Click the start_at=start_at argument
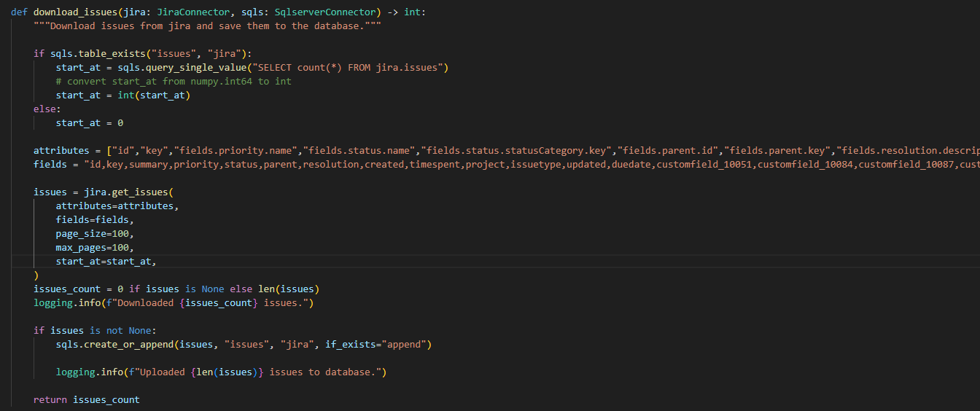 (x=106, y=262)
